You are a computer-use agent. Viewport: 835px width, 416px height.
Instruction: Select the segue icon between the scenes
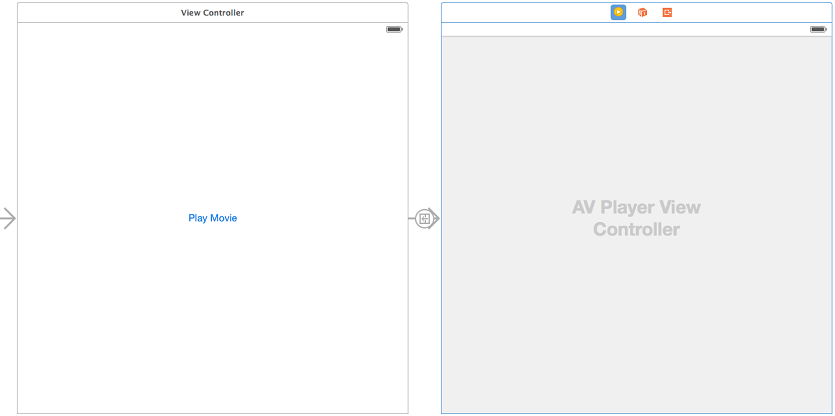425,218
